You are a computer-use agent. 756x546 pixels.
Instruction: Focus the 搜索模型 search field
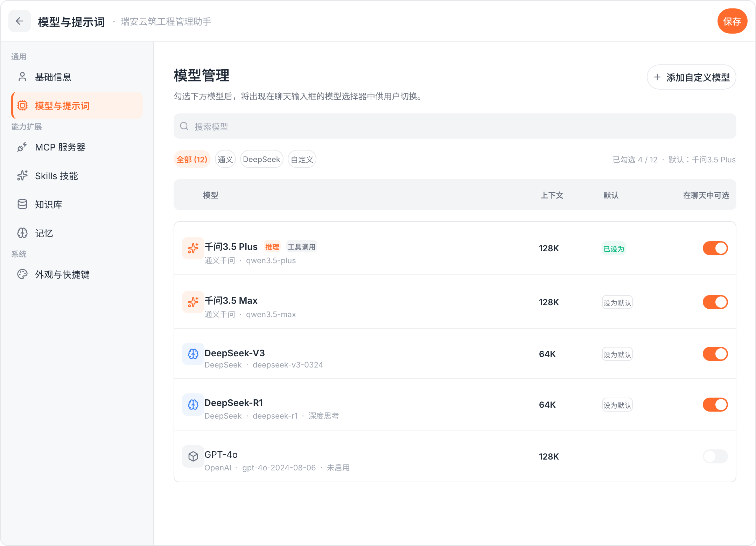pyautogui.click(x=455, y=126)
